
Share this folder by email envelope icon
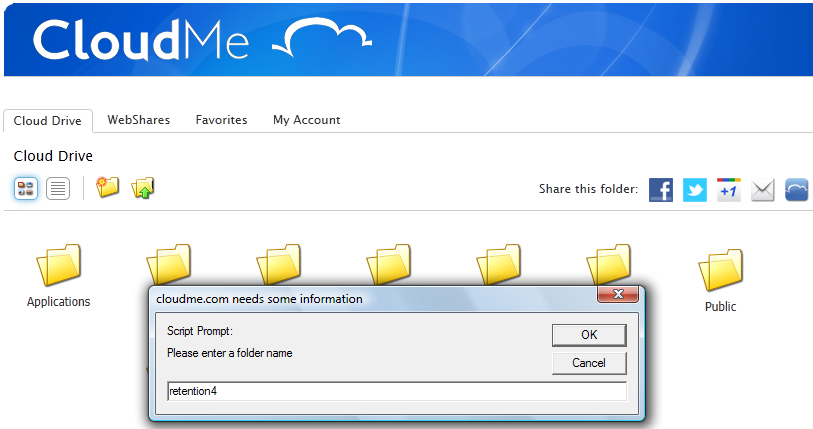click(x=762, y=190)
